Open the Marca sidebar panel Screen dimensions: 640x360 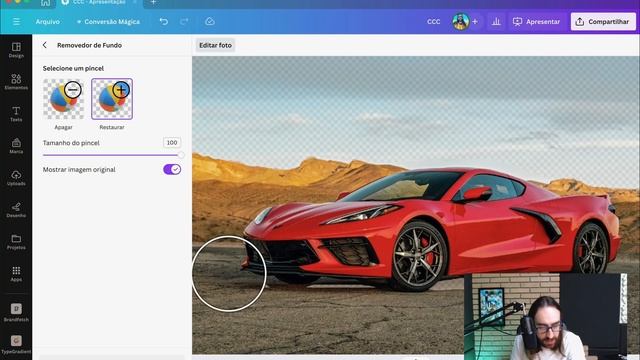point(16,146)
